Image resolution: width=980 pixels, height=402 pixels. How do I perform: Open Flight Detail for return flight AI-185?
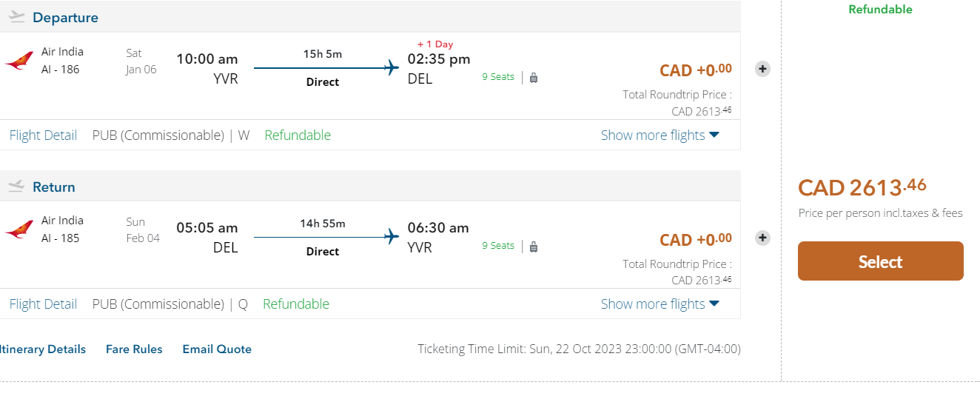click(x=43, y=304)
